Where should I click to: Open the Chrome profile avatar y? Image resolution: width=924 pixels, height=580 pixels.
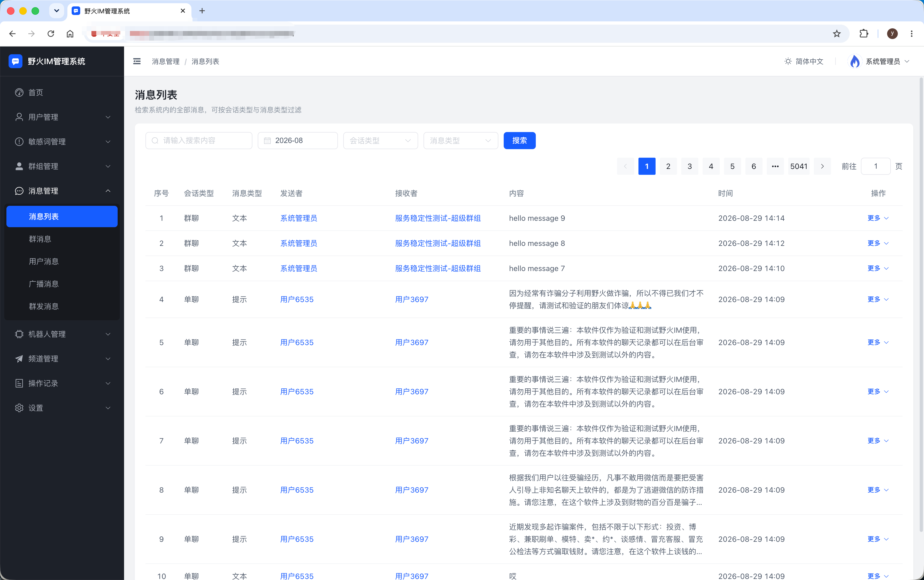click(892, 34)
